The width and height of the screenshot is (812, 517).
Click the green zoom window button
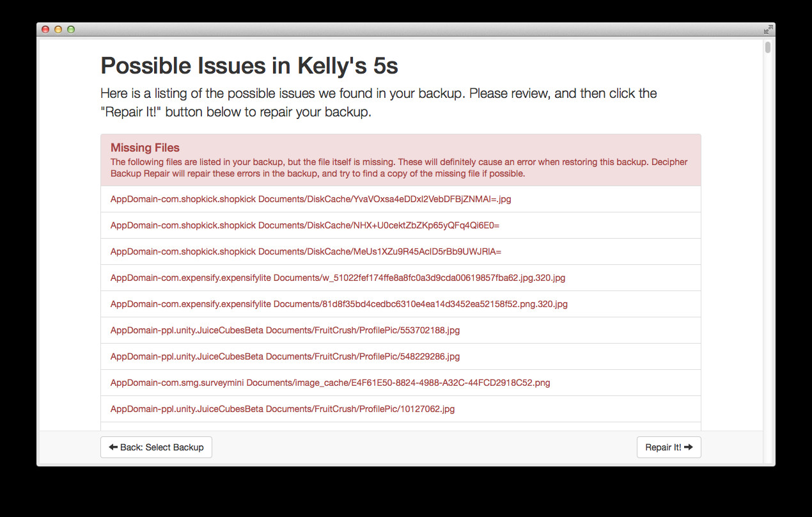point(71,29)
